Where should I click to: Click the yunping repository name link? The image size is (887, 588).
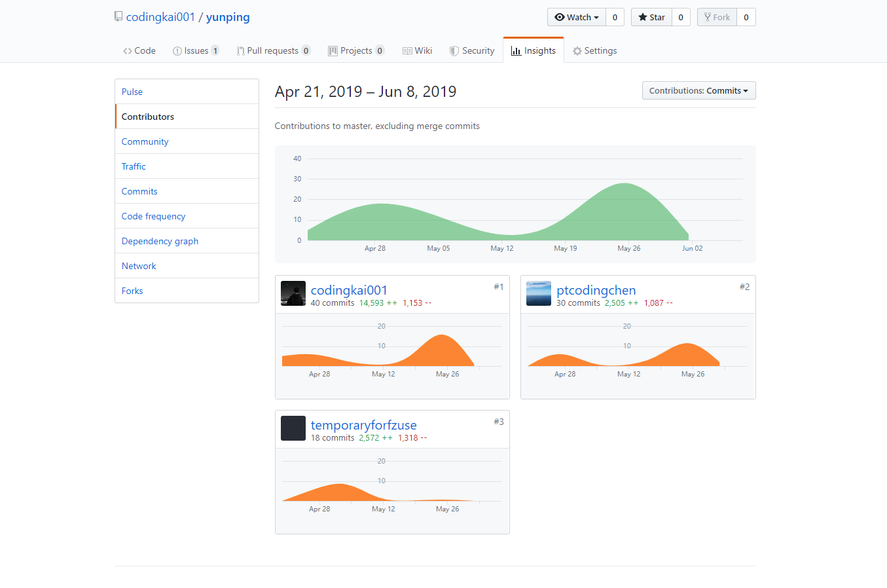tap(228, 17)
